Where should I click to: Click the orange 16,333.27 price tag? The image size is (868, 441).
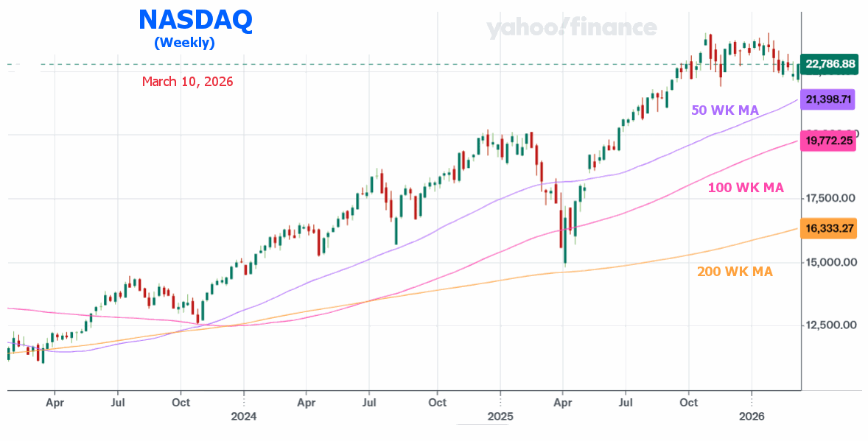pos(830,229)
